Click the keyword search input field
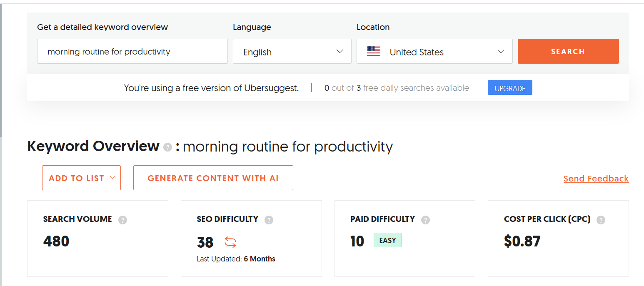Image resolution: width=644 pixels, height=286 pixels. click(132, 52)
